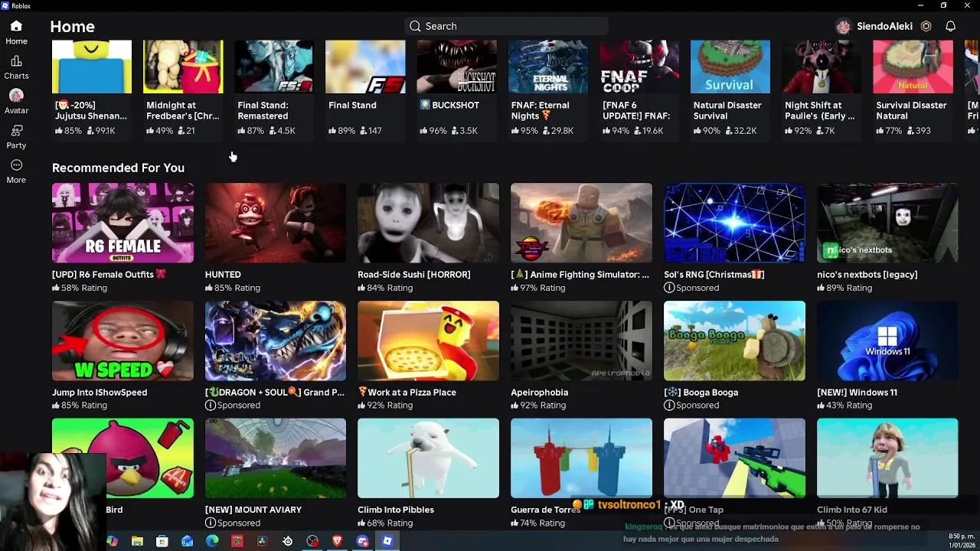Click the SiendoAleki profile avatar
980x551 pixels.
coord(843,26)
